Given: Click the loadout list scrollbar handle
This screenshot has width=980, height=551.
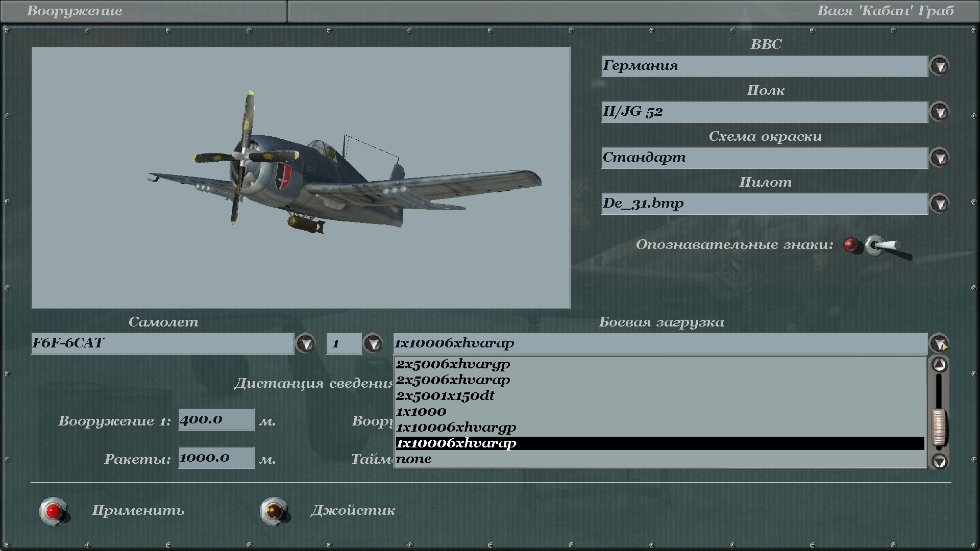Looking at the screenshot, I should click(939, 428).
